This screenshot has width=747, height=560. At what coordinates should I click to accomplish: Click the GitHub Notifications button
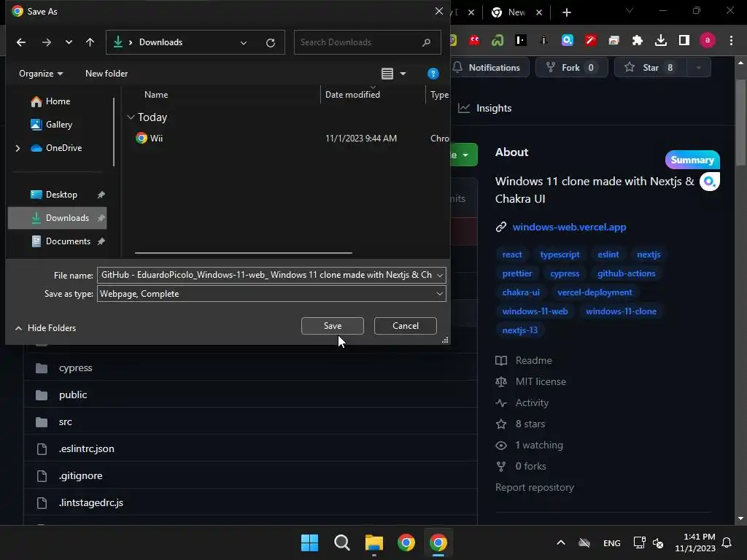click(489, 68)
